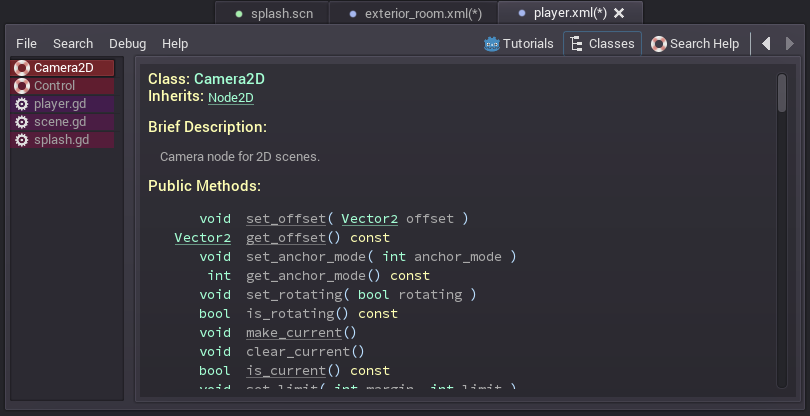810x416 pixels.
Task: Open the Debug menu
Action: click(x=127, y=44)
